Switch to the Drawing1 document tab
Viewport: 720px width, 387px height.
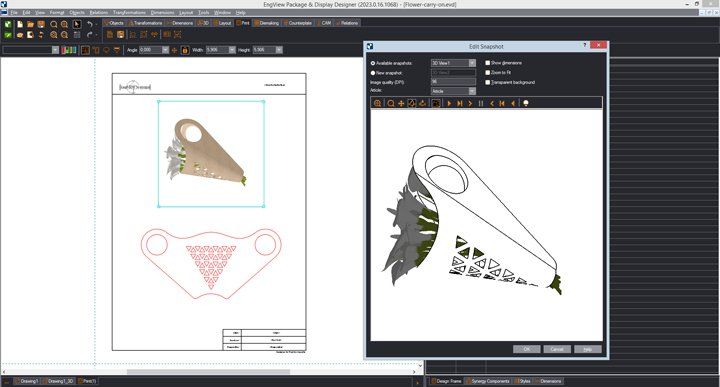coord(27,381)
